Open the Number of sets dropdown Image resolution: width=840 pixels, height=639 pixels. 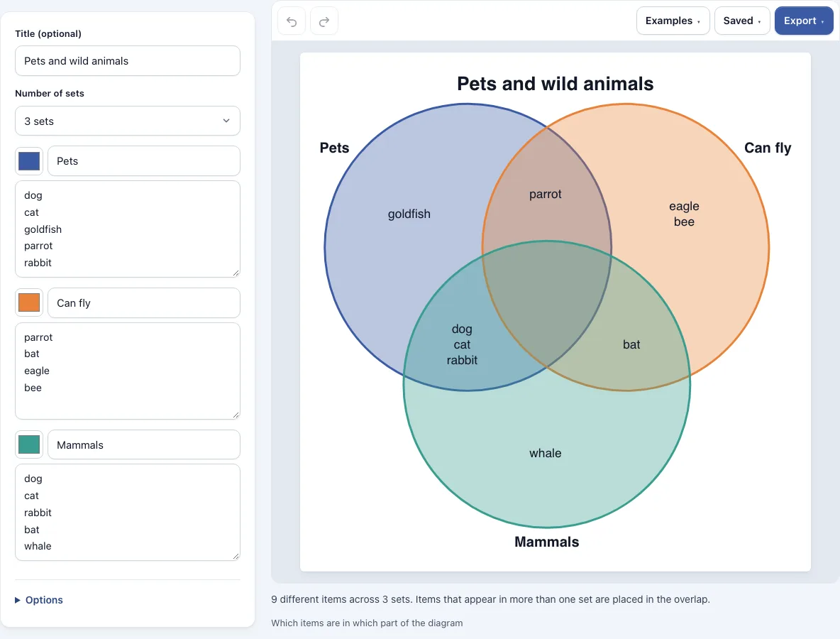(128, 121)
